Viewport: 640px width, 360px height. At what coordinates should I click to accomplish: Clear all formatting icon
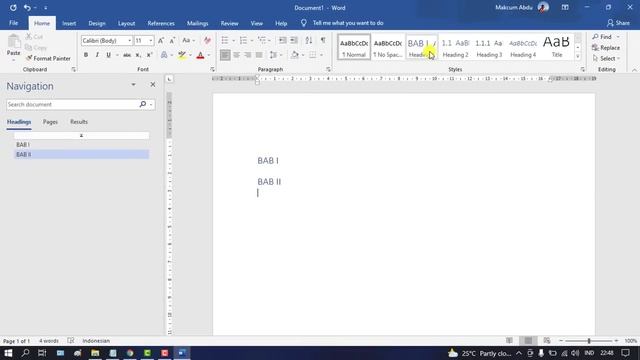[207, 40]
